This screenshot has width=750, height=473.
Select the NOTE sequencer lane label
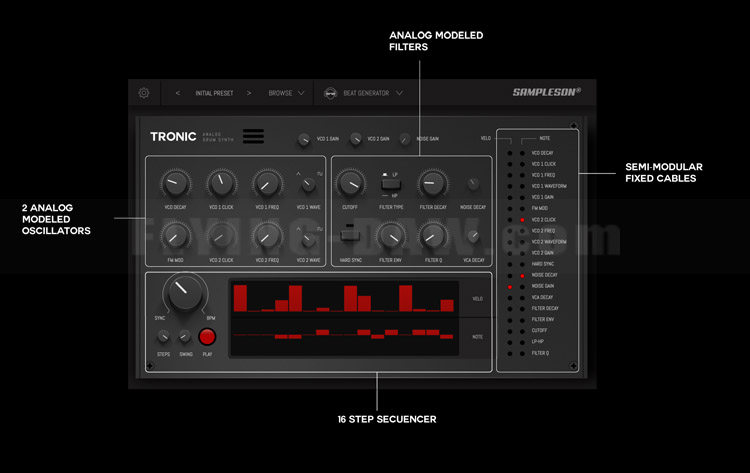(477, 337)
